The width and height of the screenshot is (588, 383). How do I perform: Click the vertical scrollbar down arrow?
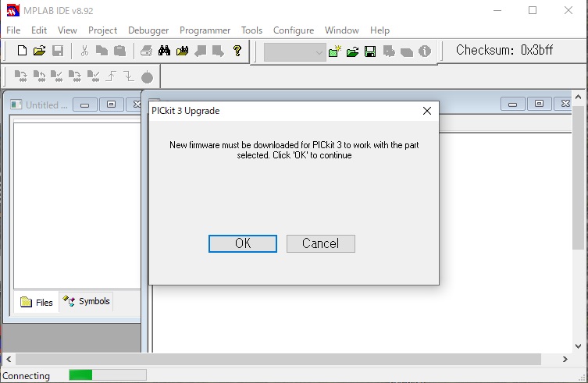coord(579,346)
